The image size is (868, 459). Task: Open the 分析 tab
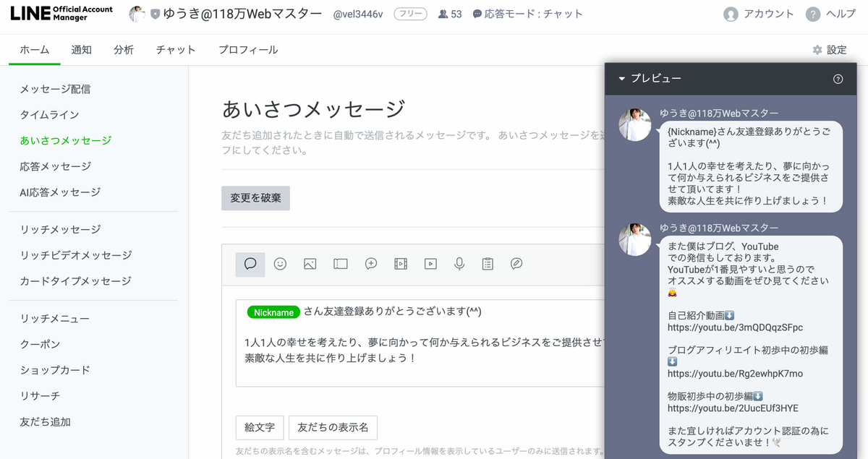tap(124, 50)
